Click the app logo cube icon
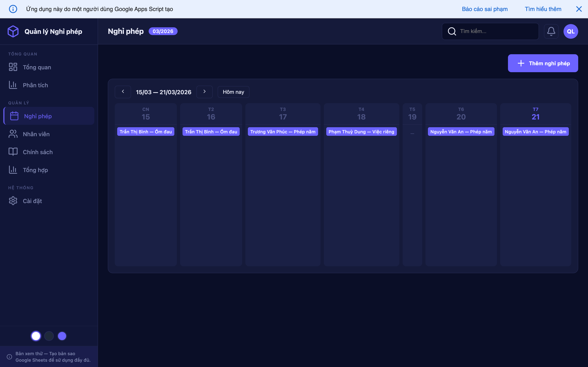588x367 pixels. tap(13, 31)
